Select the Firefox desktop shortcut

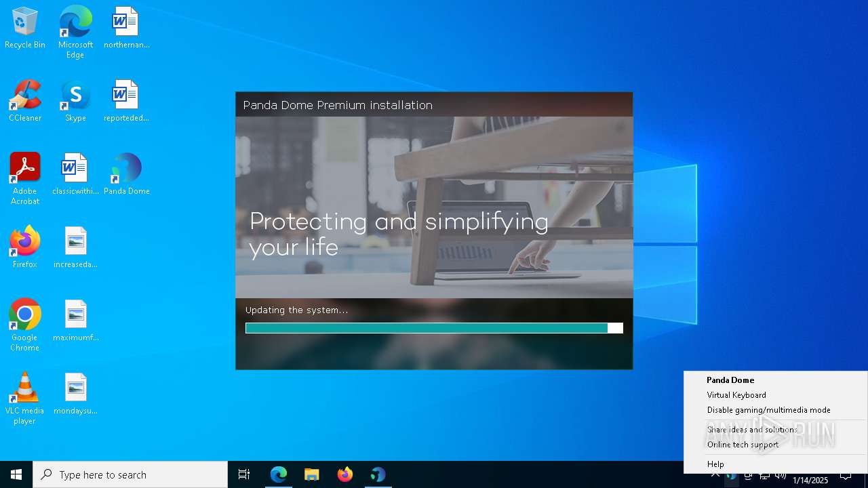coord(25,248)
